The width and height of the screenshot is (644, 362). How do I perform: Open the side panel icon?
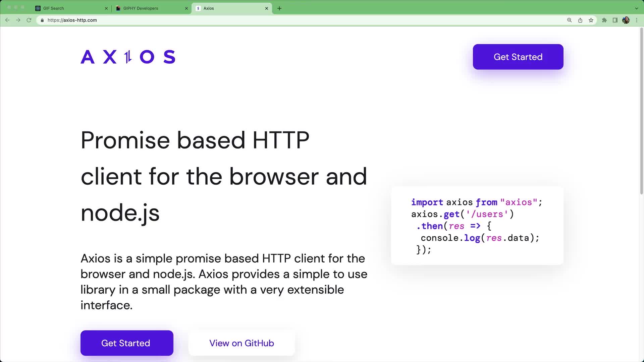pos(615,20)
